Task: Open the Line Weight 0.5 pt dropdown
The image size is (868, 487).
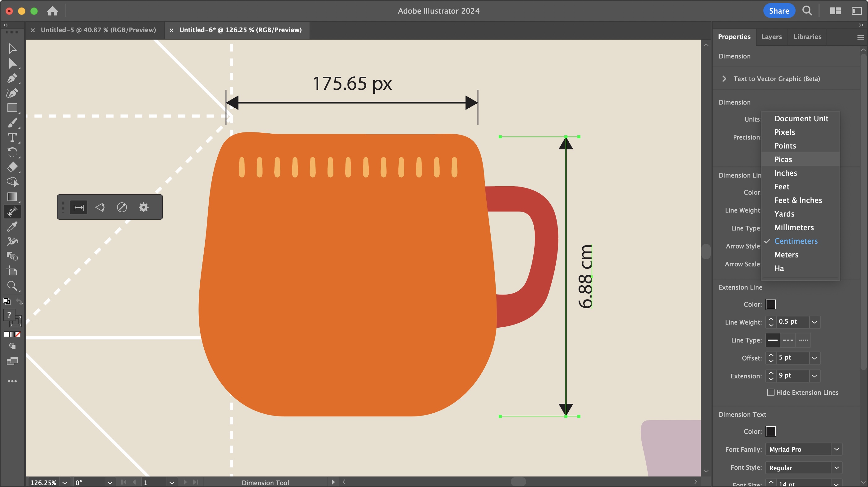Action: [x=815, y=322]
